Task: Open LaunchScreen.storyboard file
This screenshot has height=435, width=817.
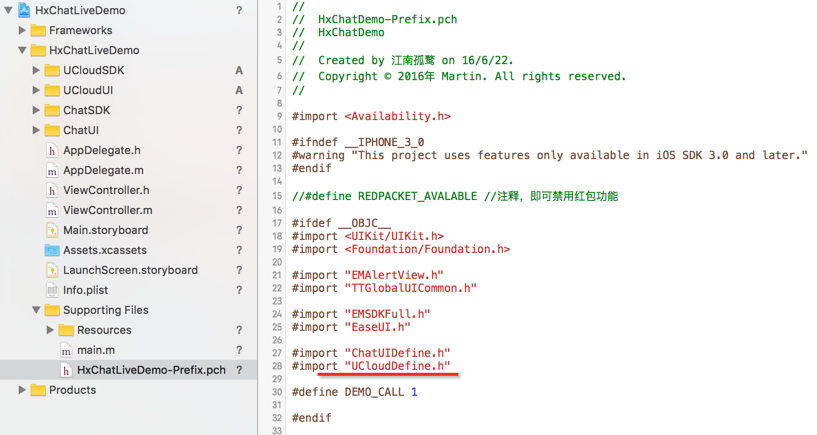Action: [131, 270]
